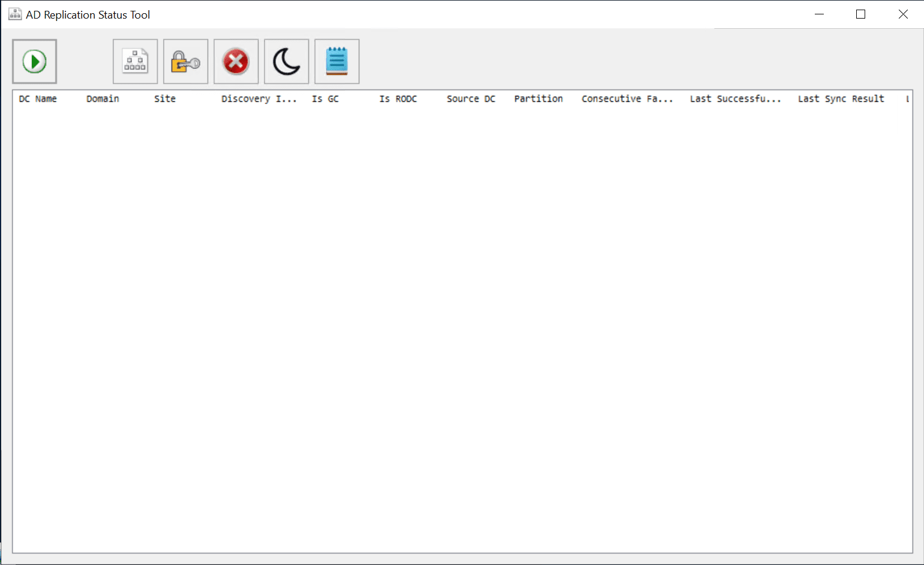Click the Is GC column header
Viewport: 924px width, 565px height.
[x=325, y=99]
